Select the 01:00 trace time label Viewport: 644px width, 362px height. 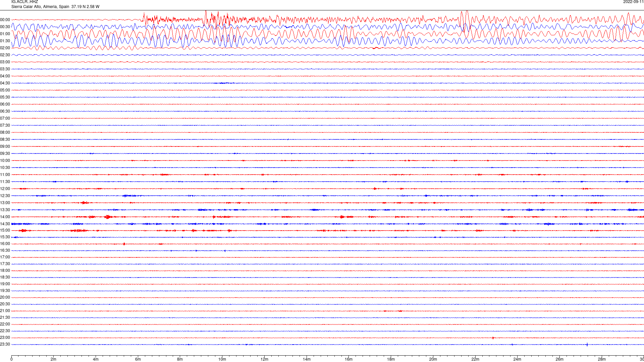coord(5,34)
